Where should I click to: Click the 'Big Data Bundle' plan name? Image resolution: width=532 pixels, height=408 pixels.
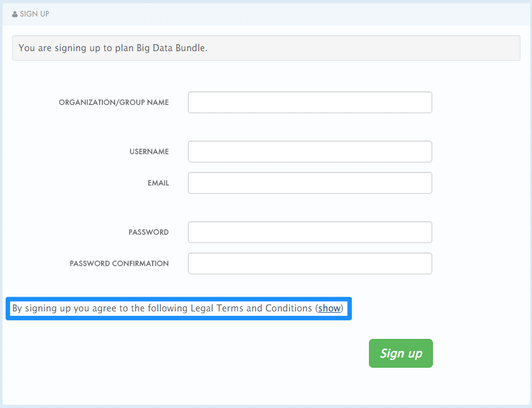coord(171,48)
